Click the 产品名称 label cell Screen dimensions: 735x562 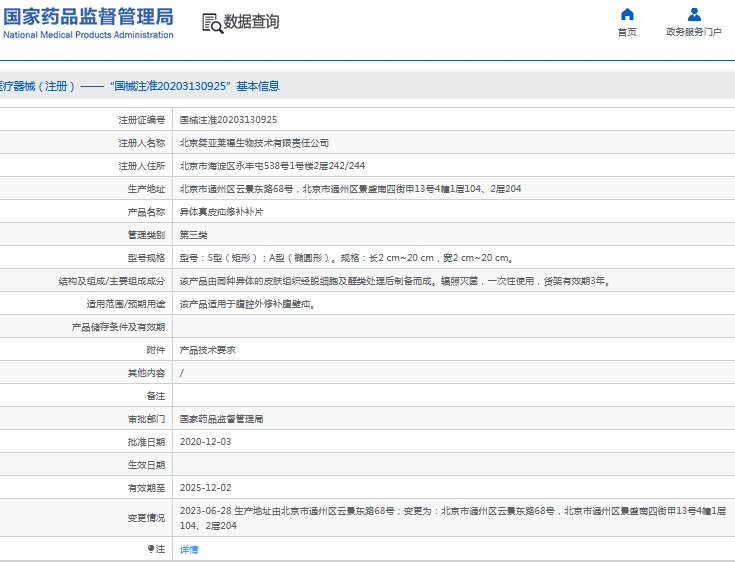click(x=146, y=212)
